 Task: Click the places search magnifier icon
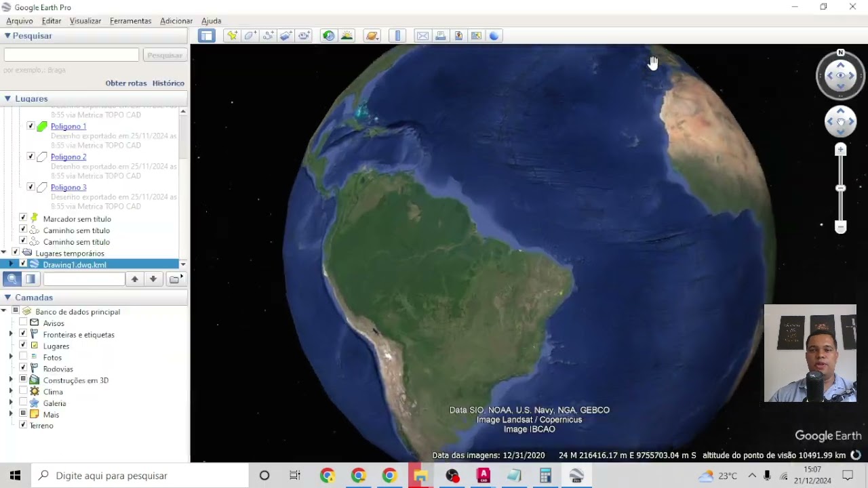tap(12, 279)
